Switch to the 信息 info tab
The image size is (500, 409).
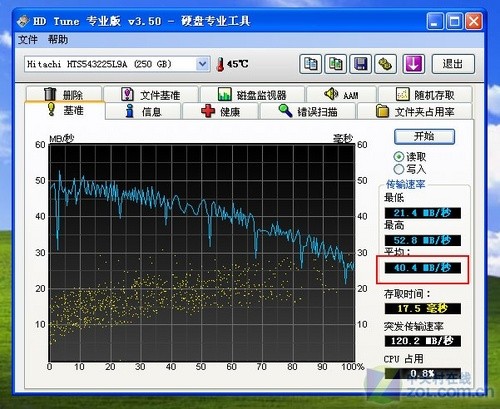point(143,111)
